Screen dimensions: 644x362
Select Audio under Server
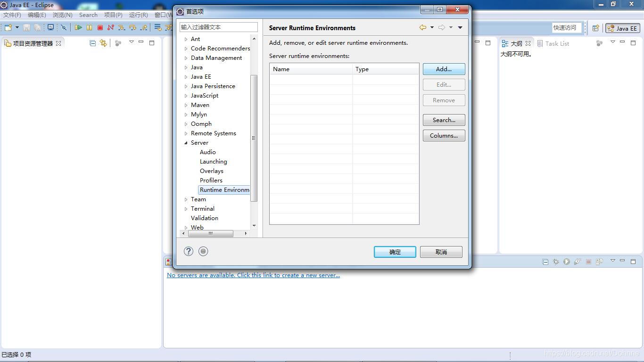coord(207,152)
